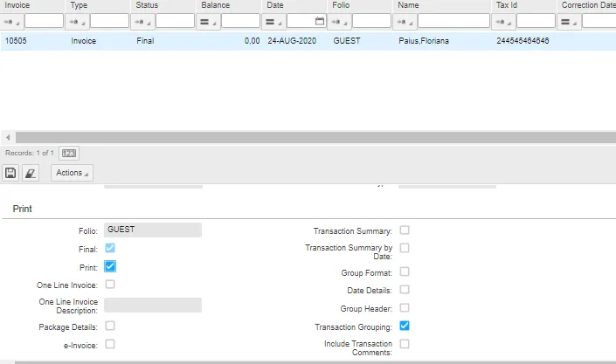Click the Print section Folio field
This screenshot has width=616, height=364.
[153, 230]
